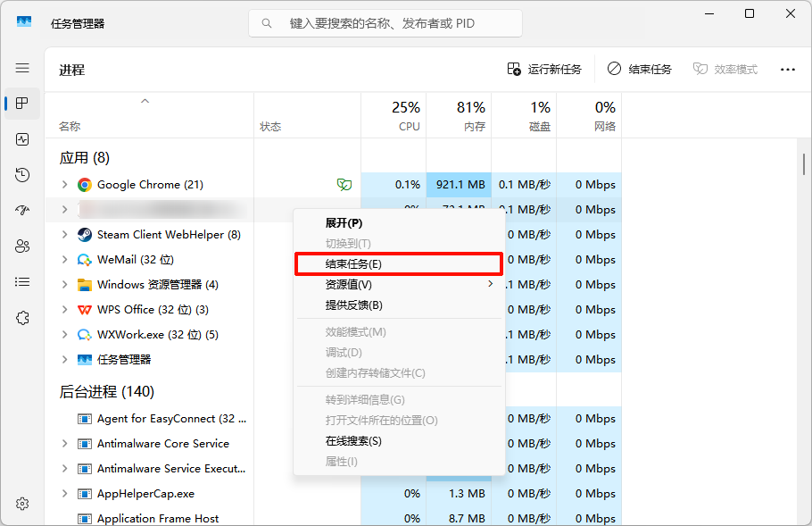The image size is (812, 526).
Task: Open Task Manager settings gear
Action: click(22, 503)
